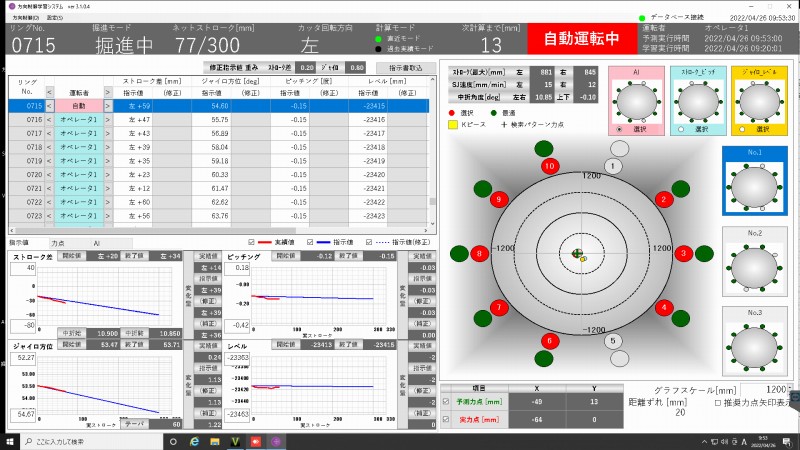
Task: Click jack number 6 red circle
Action: pos(549,341)
